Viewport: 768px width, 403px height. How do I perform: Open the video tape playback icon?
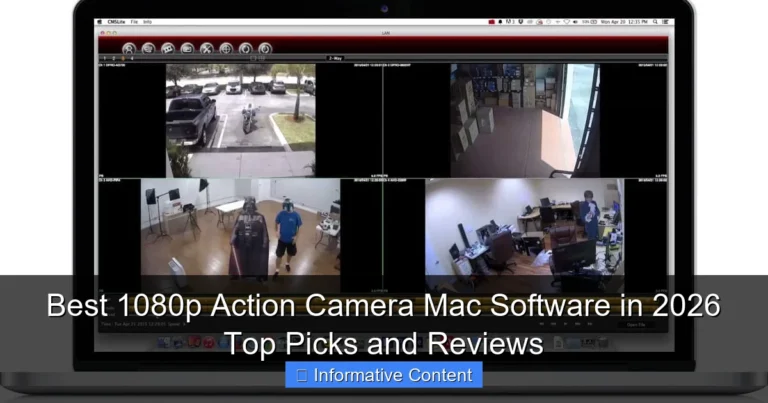(x=168, y=48)
